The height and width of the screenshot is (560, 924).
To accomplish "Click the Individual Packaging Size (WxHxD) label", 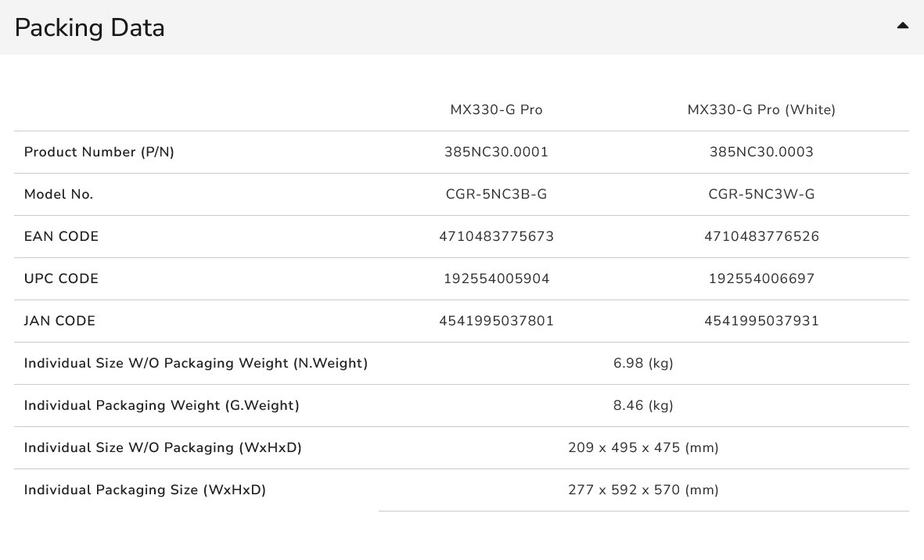I will (x=145, y=490).
